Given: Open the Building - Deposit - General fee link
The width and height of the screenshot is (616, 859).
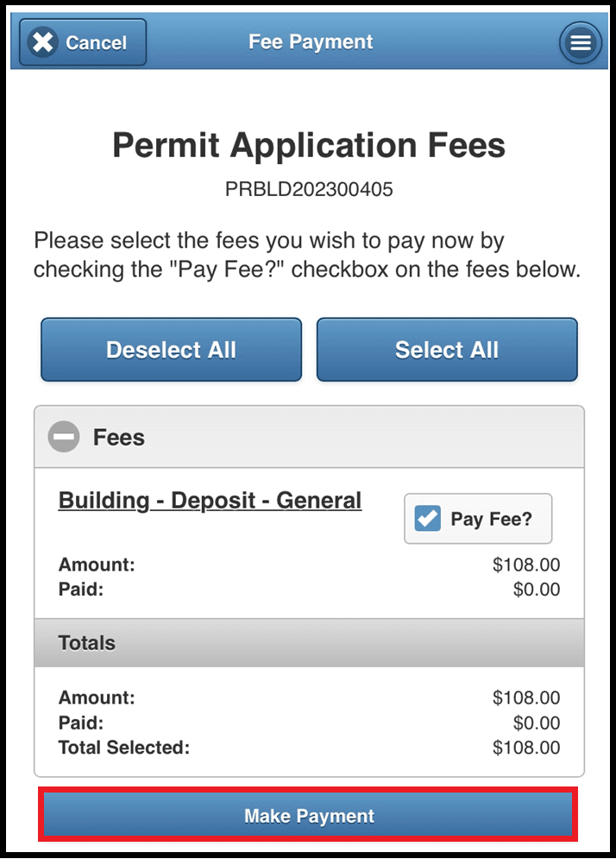Looking at the screenshot, I should click(210, 500).
